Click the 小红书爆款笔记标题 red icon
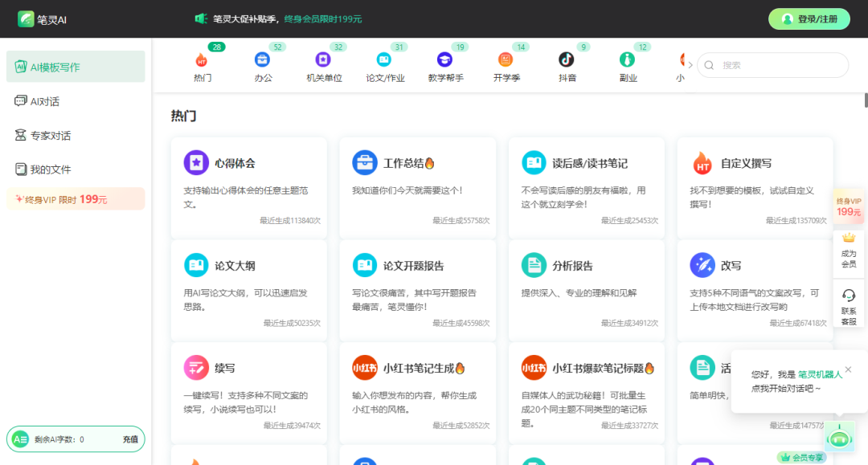Image resolution: width=868 pixels, height=465 pixels. point(534,368)
